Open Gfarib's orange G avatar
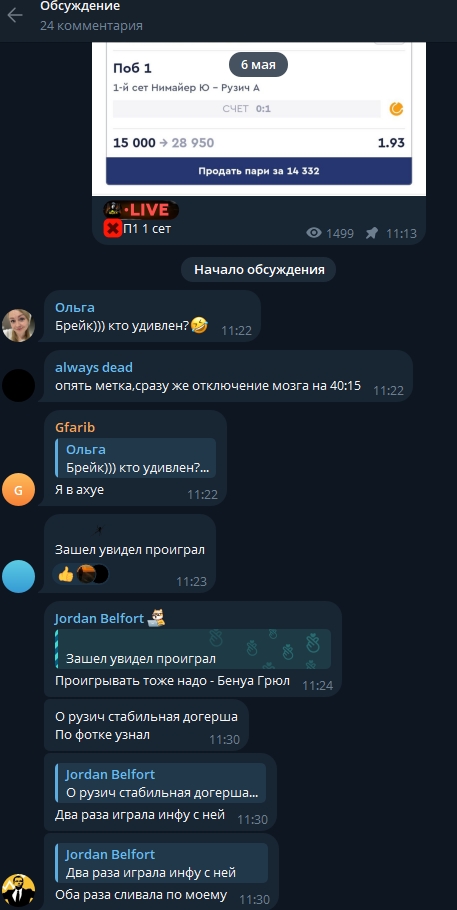457x910 pixels. 18,490
